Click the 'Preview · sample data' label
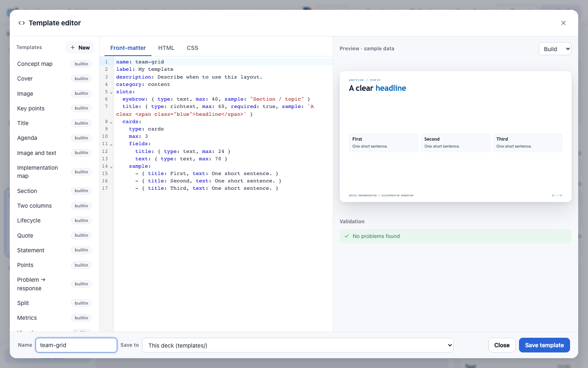The height and width of the screenshot is (368, 588). click(x=367, y=48)
